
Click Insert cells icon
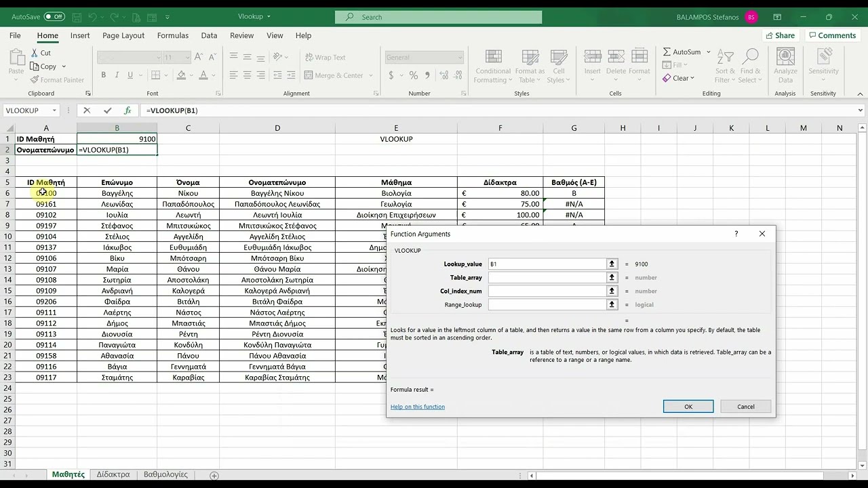pos(593,58)
